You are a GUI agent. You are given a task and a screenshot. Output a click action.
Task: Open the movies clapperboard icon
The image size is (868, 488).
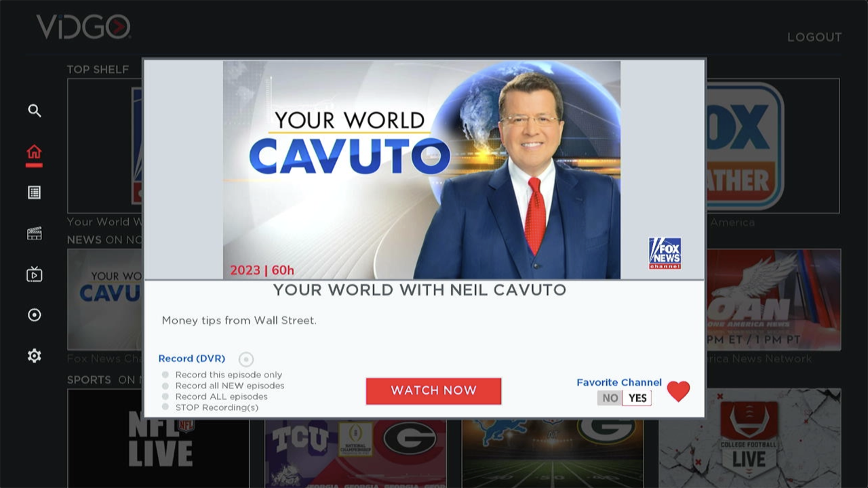click(x=34, y=234)
